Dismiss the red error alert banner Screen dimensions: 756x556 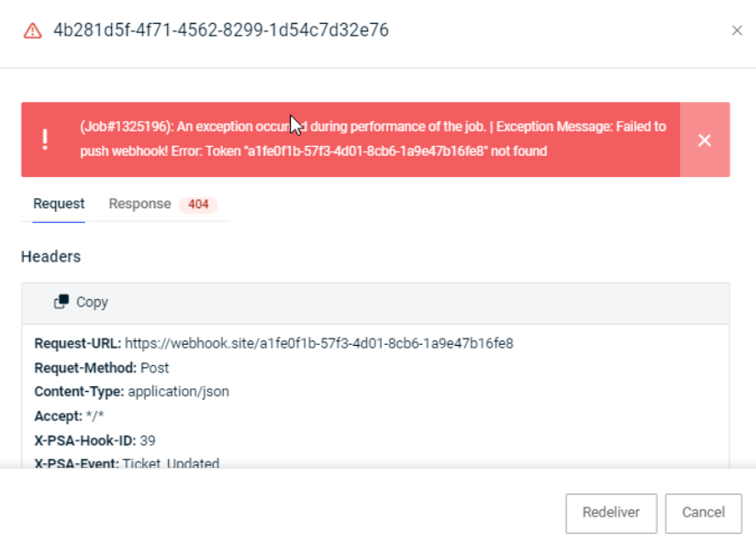pyautogui.click(x=704, y=139)
